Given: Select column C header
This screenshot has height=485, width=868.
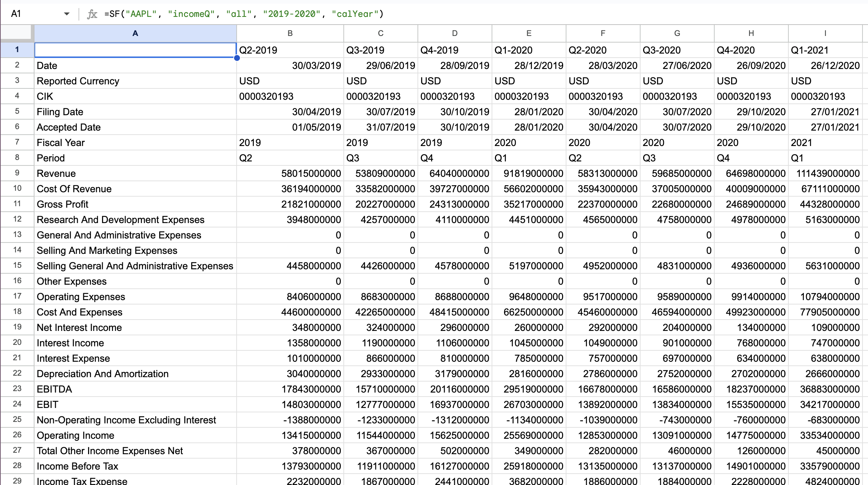Looking at the screenshot, I should [x=380, y=33].
